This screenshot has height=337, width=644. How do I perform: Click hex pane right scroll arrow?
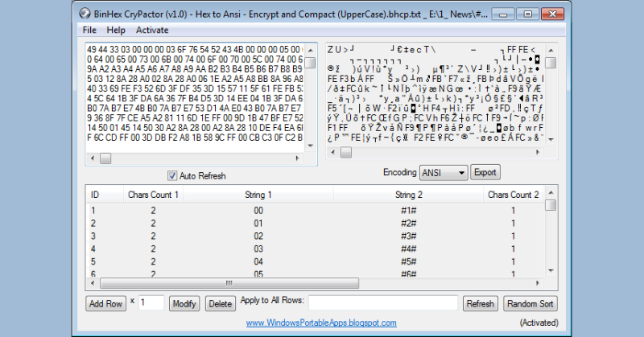click(297, 158)
